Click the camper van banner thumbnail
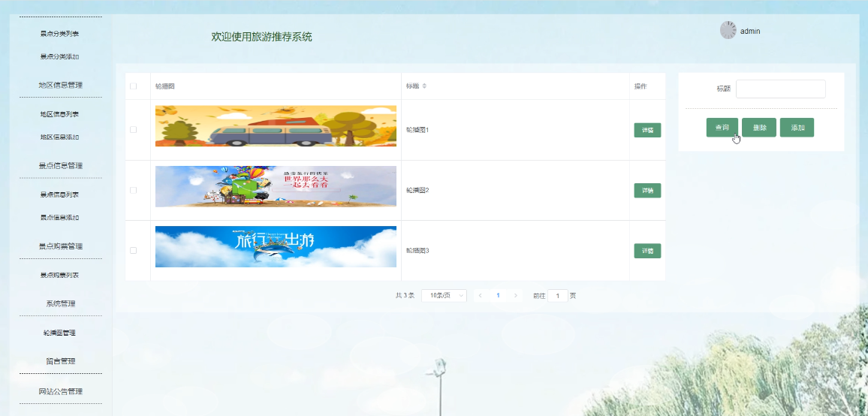Screen dimensions: 868x416 tap(276, 126)
